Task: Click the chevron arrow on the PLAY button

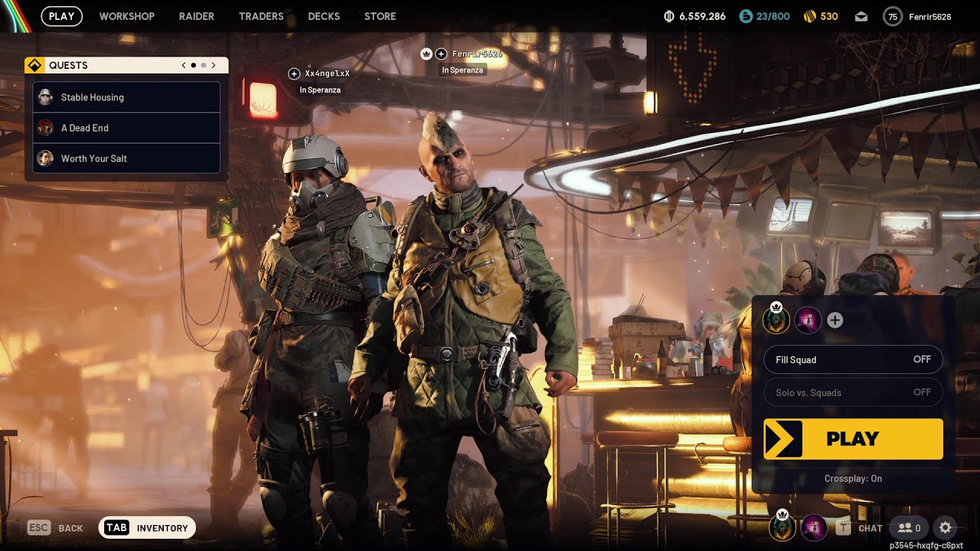Action: pyautogui.click(x=782, y=439)
